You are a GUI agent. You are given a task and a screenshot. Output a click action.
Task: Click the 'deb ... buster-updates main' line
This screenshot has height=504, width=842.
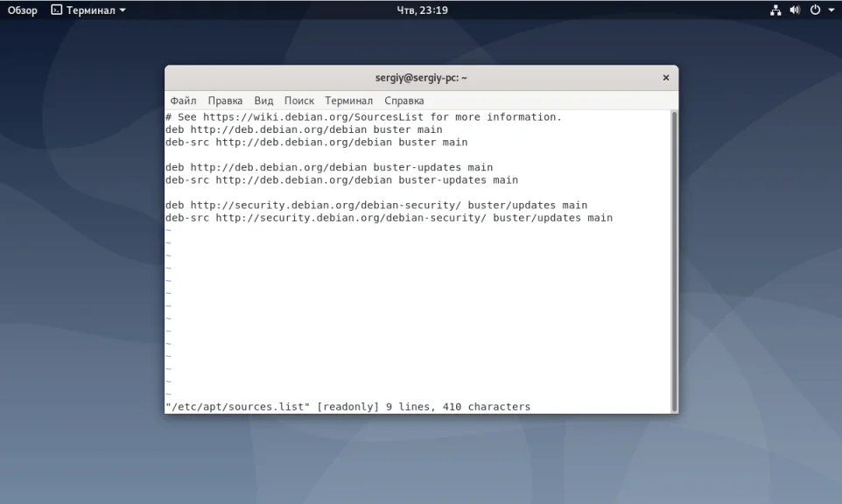pos(329,167)
